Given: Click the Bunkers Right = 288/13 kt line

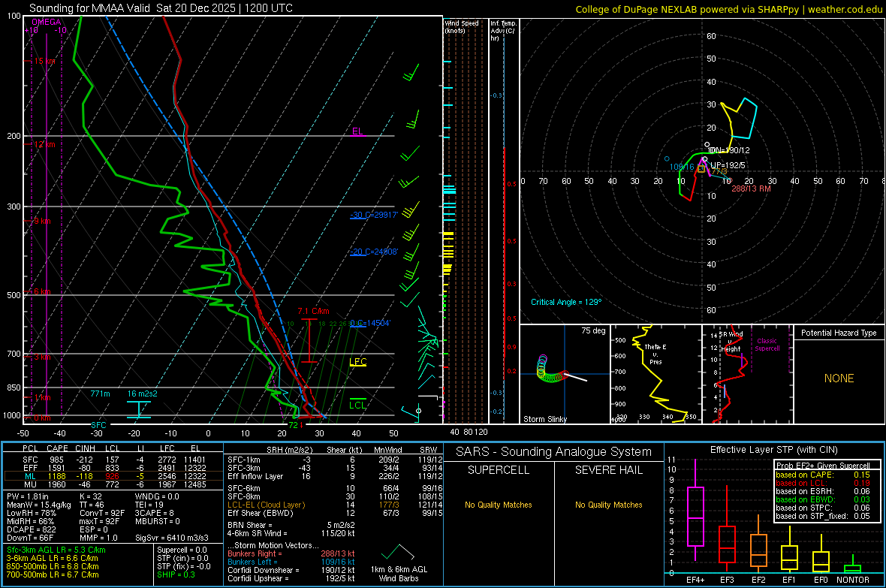Looking at the screenshot, I should click(291, 553).
